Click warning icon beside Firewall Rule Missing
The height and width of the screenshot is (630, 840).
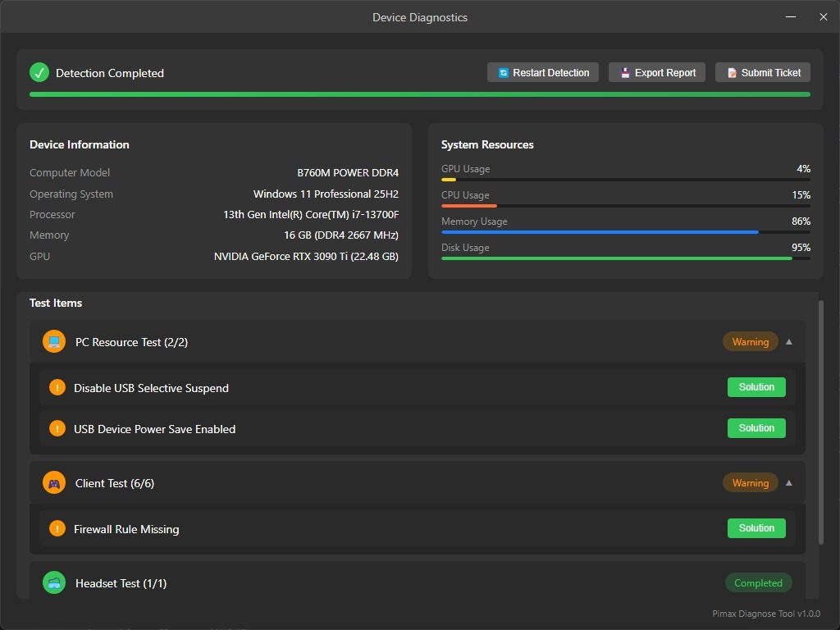point(57,528)
